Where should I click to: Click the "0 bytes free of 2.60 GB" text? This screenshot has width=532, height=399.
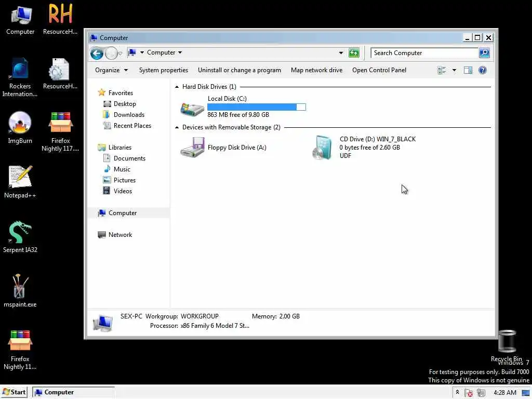pos(370,147)
